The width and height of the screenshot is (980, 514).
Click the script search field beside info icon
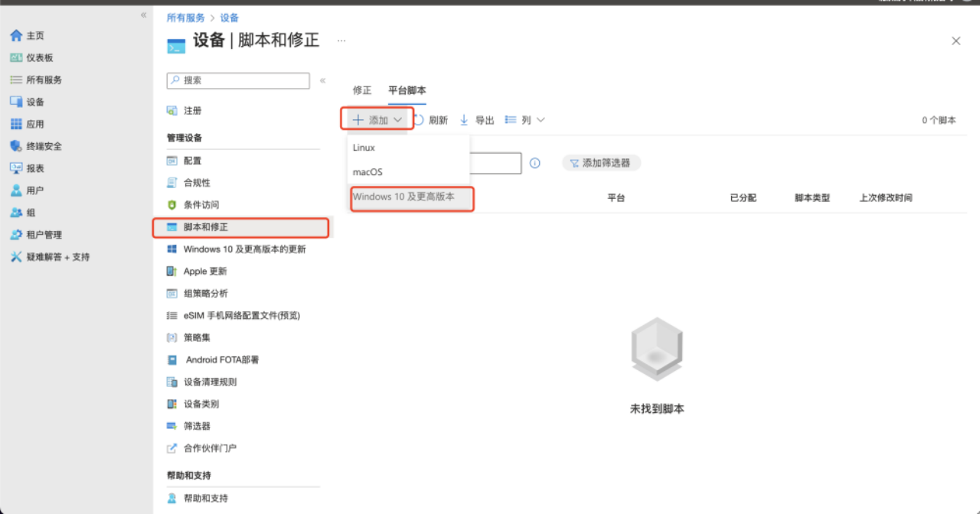(x=495, y=163)
